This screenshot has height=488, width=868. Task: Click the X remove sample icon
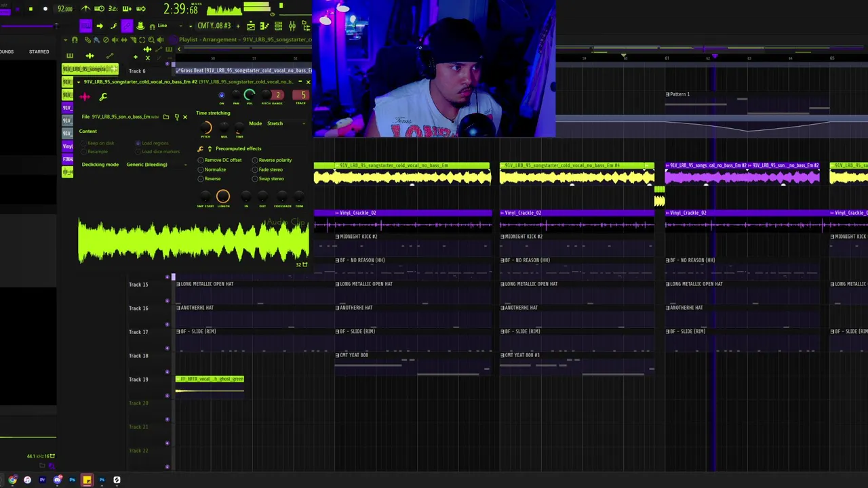(184, 117)
